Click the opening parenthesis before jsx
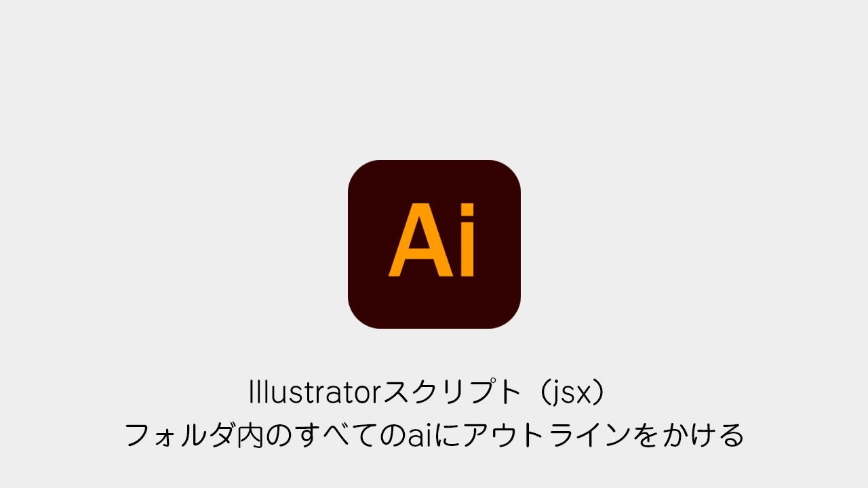The image size is (868, 488). (x=541, y=394)
